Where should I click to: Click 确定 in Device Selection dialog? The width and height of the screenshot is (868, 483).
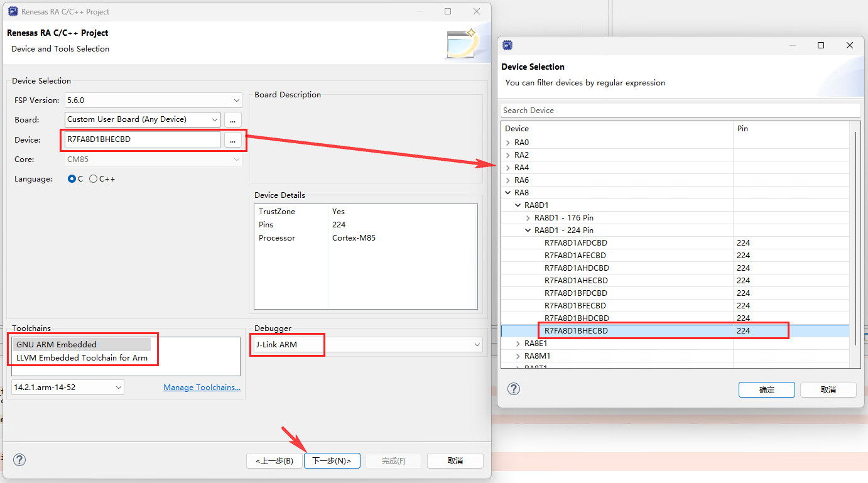(x=767, y=389)
